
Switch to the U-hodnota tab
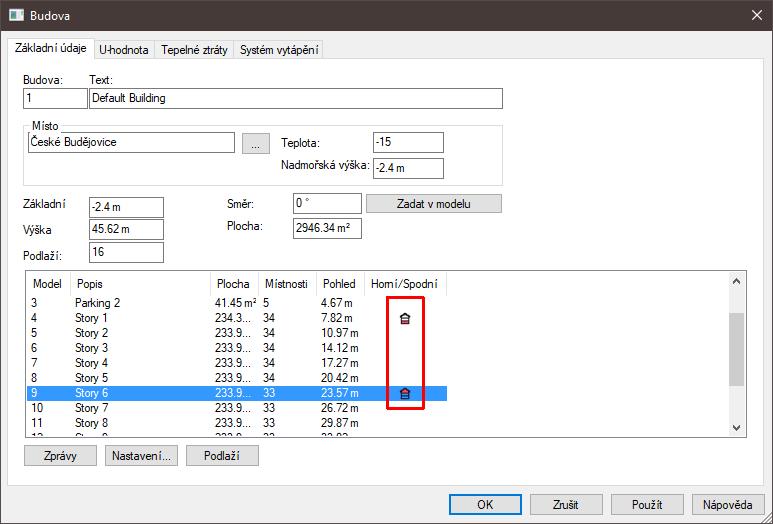124,50
